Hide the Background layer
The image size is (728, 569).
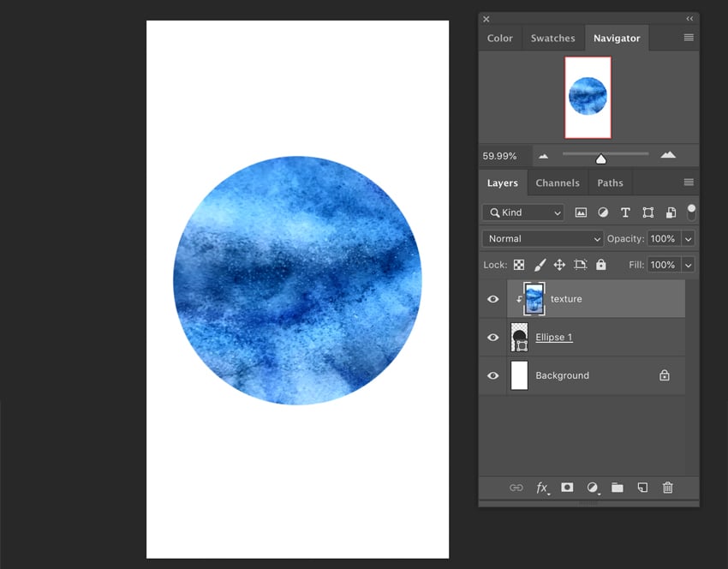[x=492, y=375]
